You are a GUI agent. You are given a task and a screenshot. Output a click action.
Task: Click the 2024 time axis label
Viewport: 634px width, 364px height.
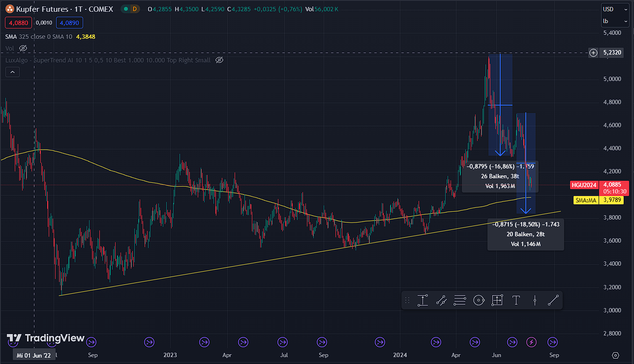click(400, 355)
